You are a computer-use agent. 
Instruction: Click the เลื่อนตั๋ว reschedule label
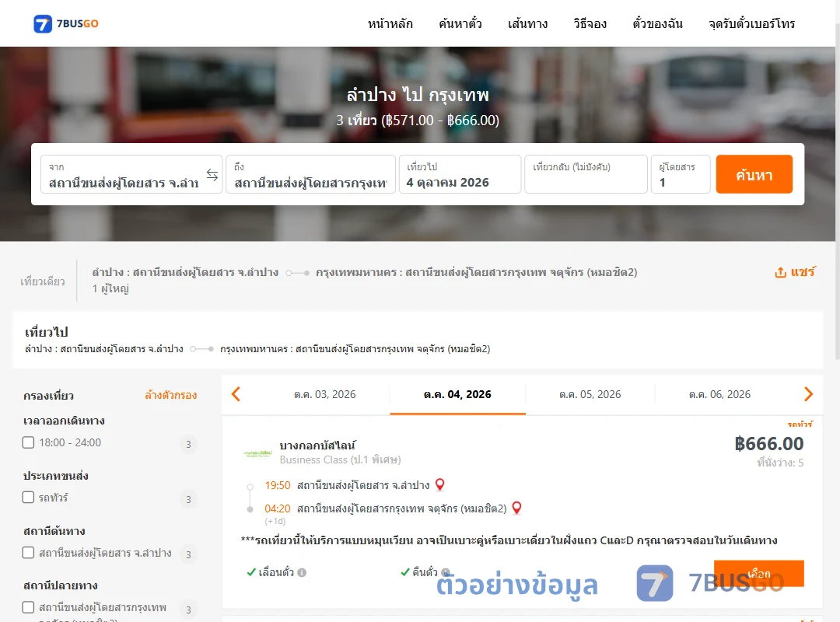pos(276,573)
